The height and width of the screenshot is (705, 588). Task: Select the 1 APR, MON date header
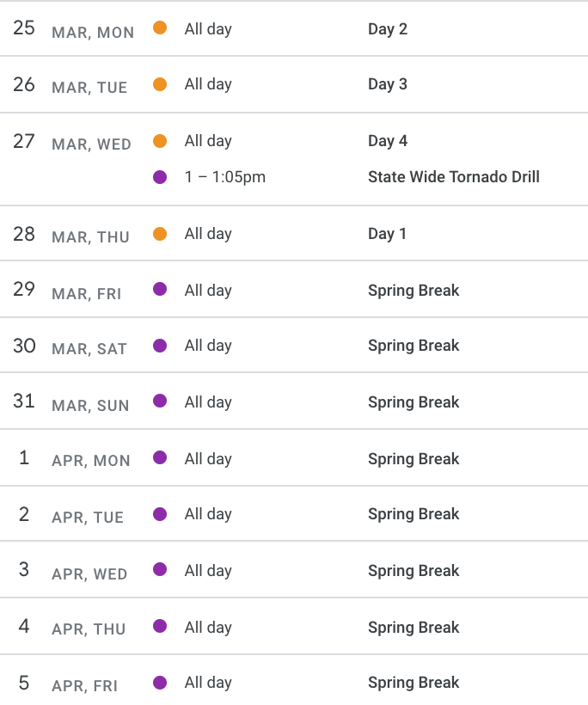(x=74, y=458)
